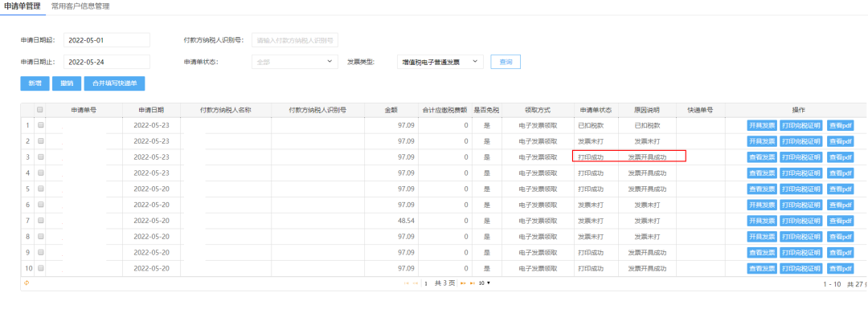Click 查看pdf on row 2

(x=840, y=141)
